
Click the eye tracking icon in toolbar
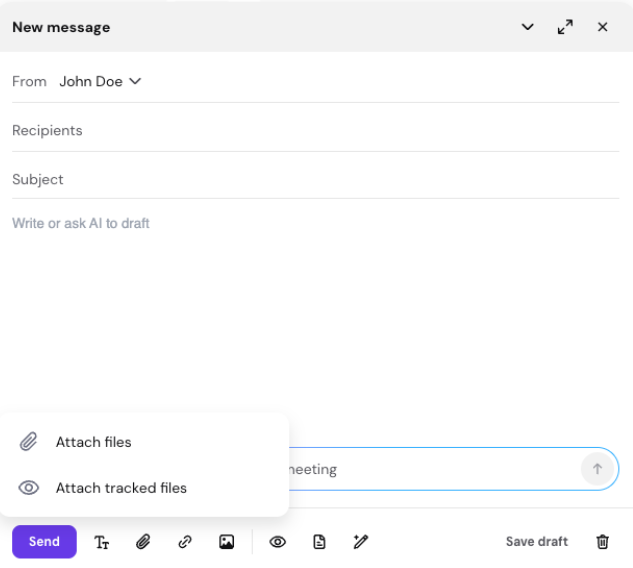278,542
